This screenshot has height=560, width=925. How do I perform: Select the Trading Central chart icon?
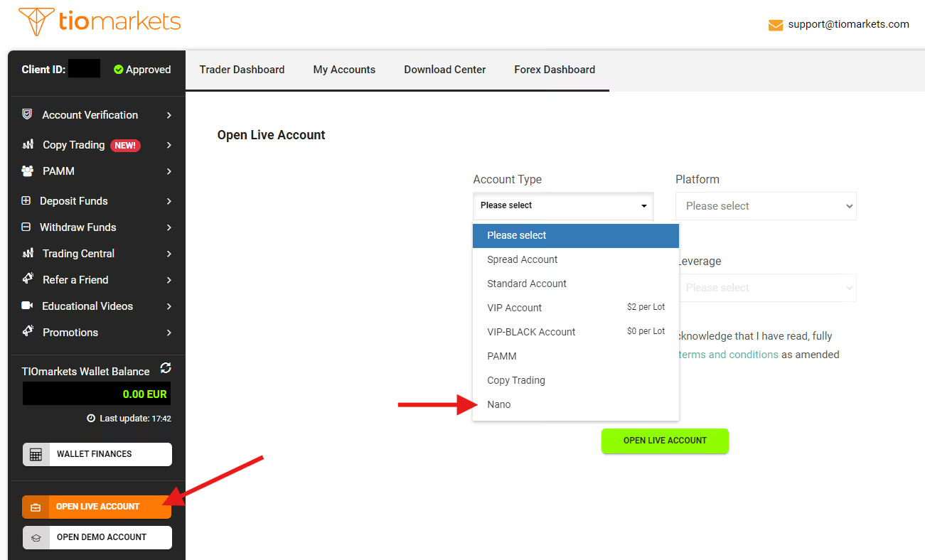point(27,253)
